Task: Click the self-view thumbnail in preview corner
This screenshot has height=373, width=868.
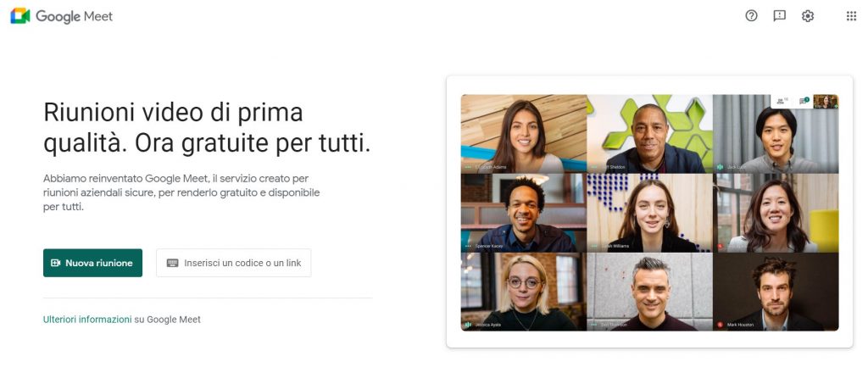Action: coord(826,101)
